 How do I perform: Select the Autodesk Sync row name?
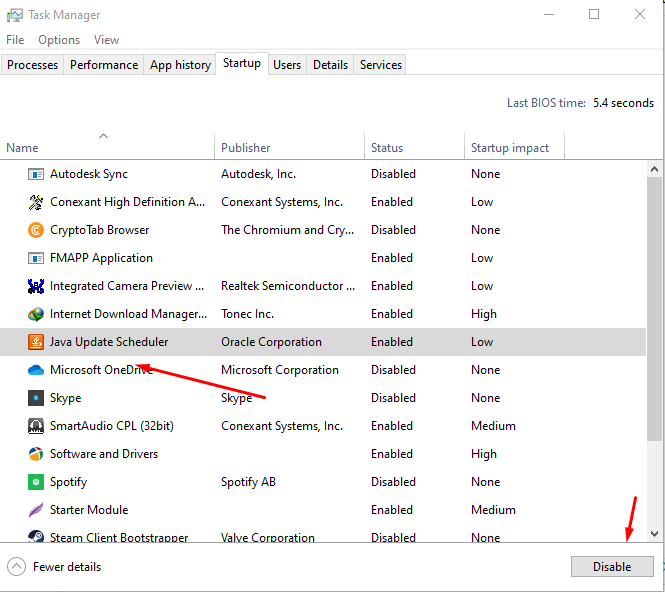click(89, 174)
